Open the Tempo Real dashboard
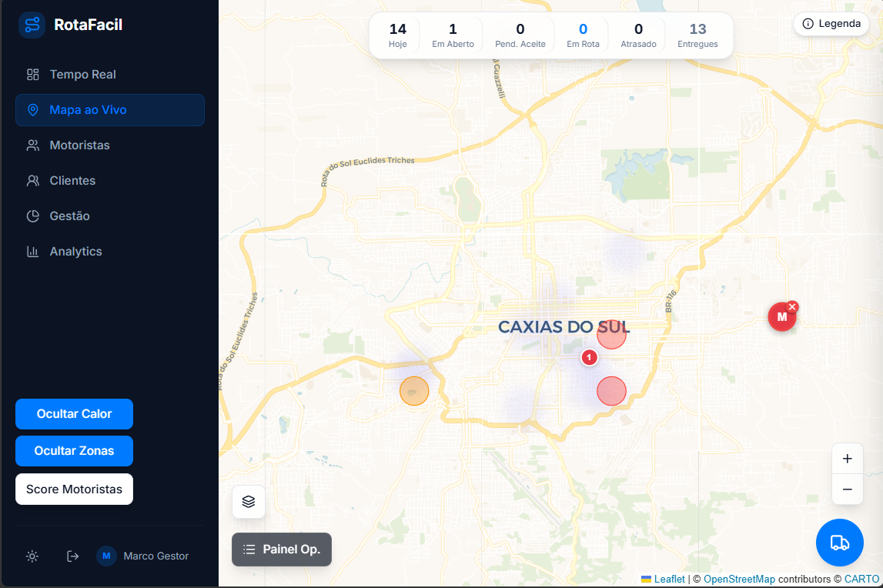Image resolution: width=883 pixels, height=588 pixels. coord(82,75)
